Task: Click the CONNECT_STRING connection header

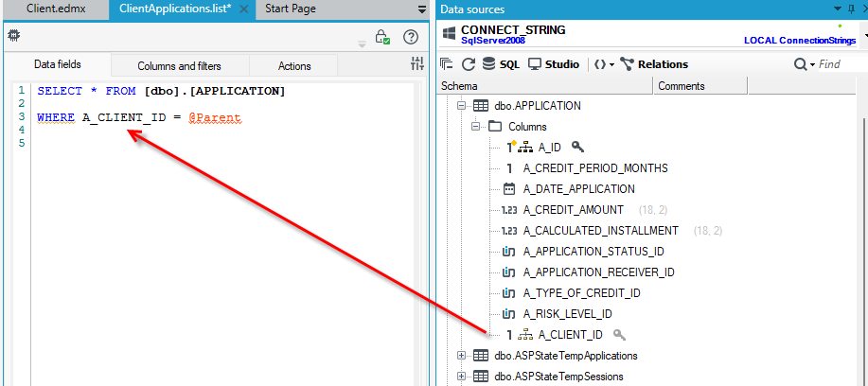Action: click(513, 30)
